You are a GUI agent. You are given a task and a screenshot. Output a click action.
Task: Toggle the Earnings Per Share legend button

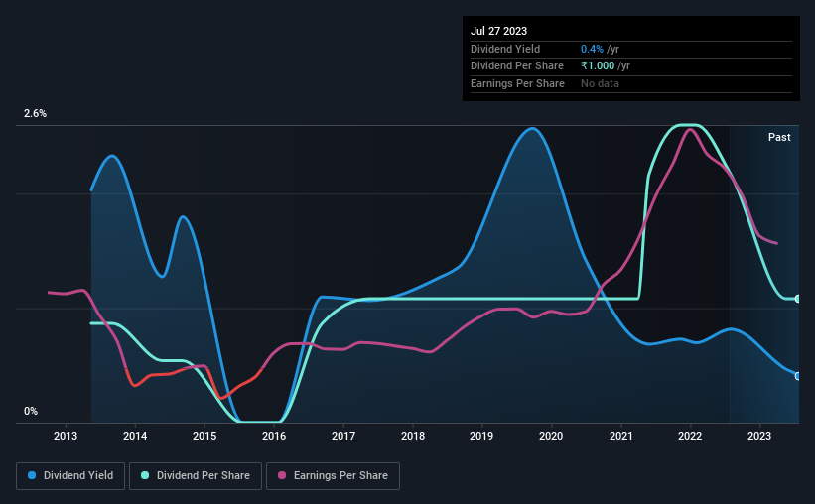[333, 476]
